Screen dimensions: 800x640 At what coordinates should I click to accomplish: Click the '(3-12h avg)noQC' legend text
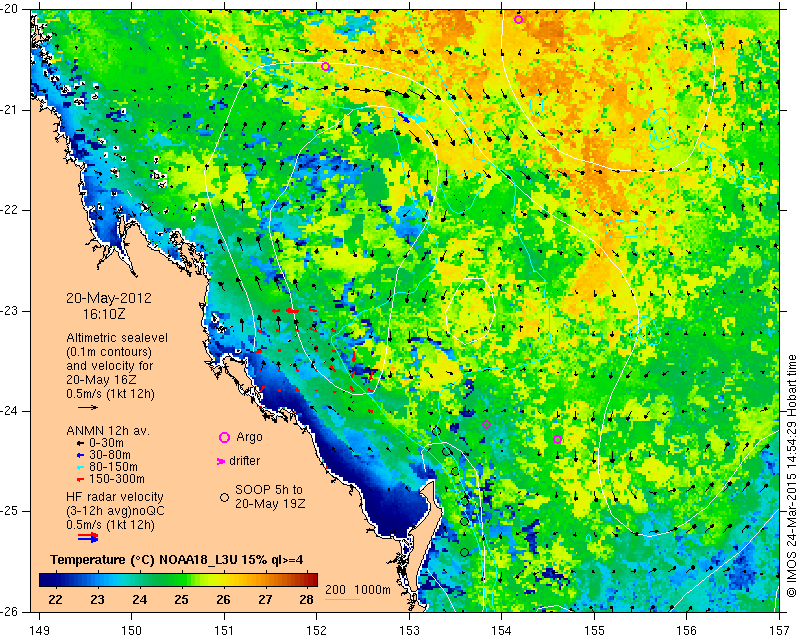pyautogui.click(x=115, y=511)
